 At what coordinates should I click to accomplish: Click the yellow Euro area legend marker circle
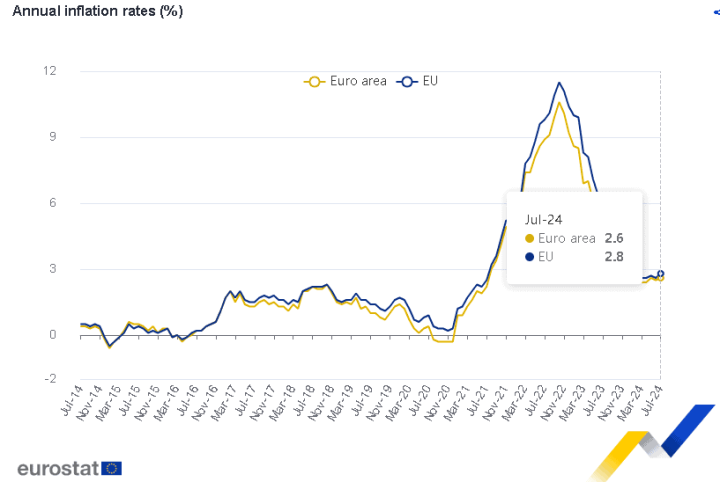tap(315, 82)
